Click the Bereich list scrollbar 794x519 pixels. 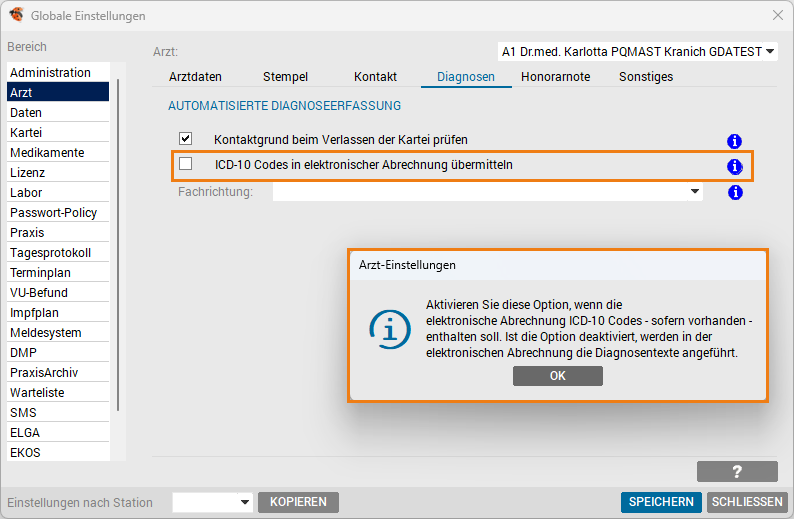tap(119, 240)
